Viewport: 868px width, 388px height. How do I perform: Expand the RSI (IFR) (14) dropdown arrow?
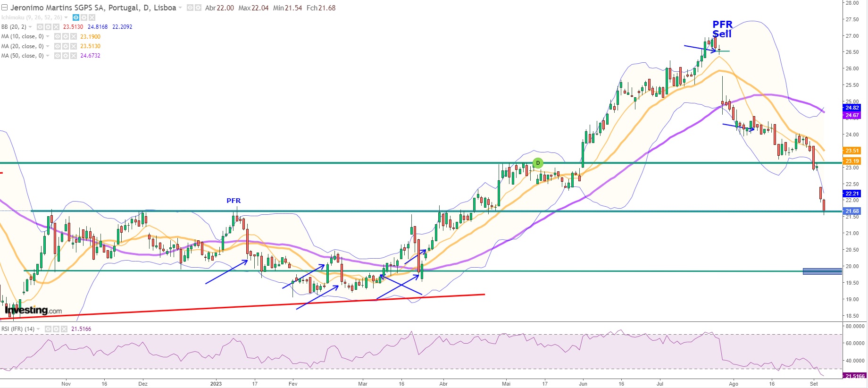[39, 329]
